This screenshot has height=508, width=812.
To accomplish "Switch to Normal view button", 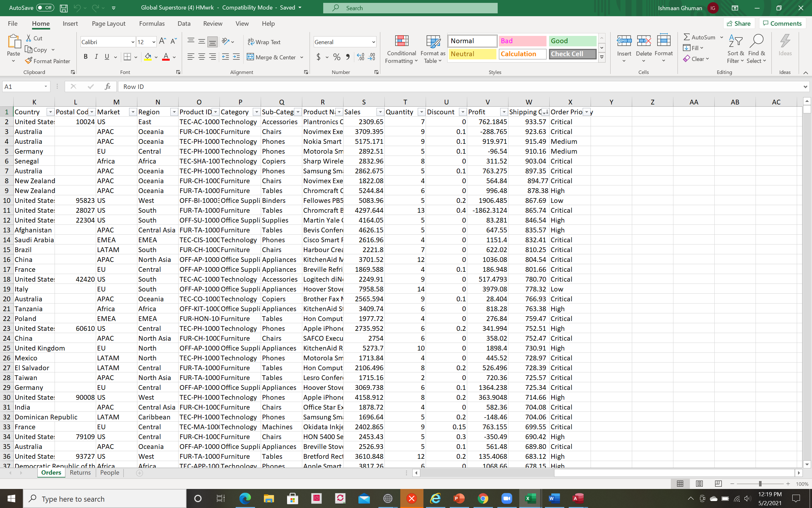I will point(680,484).
